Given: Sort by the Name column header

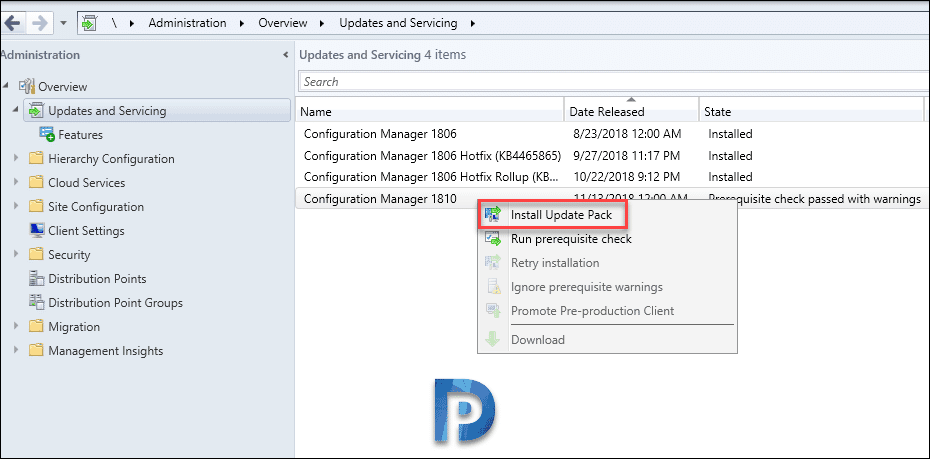Looking at the screenshot, I should point(431,111).
